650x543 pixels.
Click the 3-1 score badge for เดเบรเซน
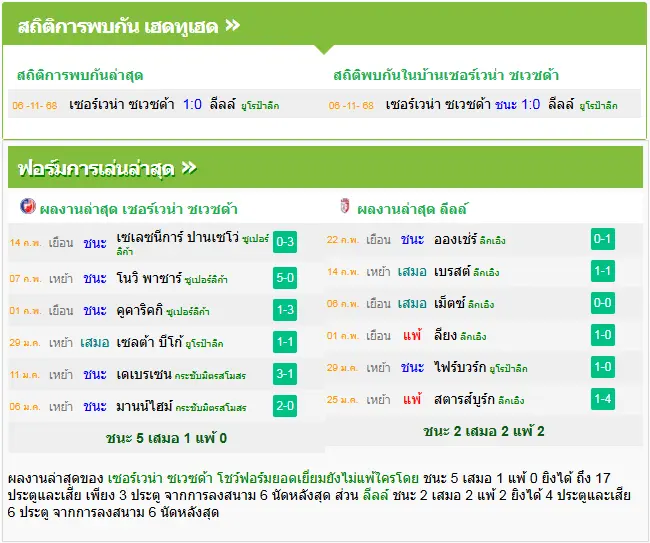pos(285,374)
